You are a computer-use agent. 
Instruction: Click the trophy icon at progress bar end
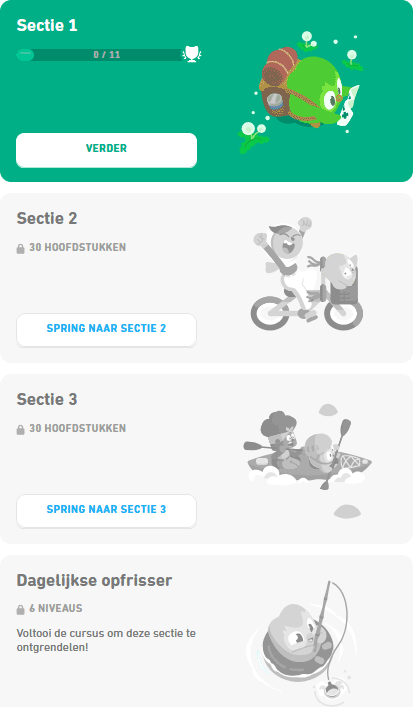[192, 55]
